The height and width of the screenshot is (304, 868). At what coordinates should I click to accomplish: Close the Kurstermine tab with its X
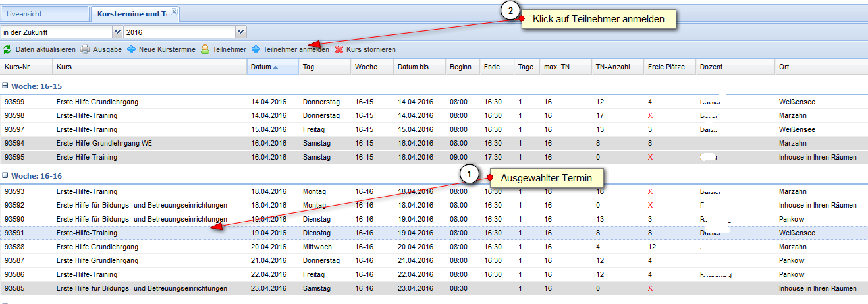(174, 12)
